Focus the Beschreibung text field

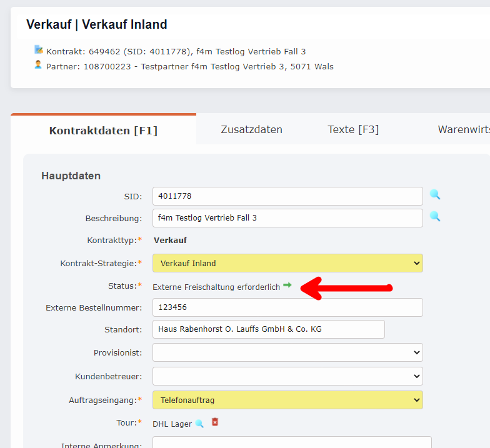(x=287, y=218)
